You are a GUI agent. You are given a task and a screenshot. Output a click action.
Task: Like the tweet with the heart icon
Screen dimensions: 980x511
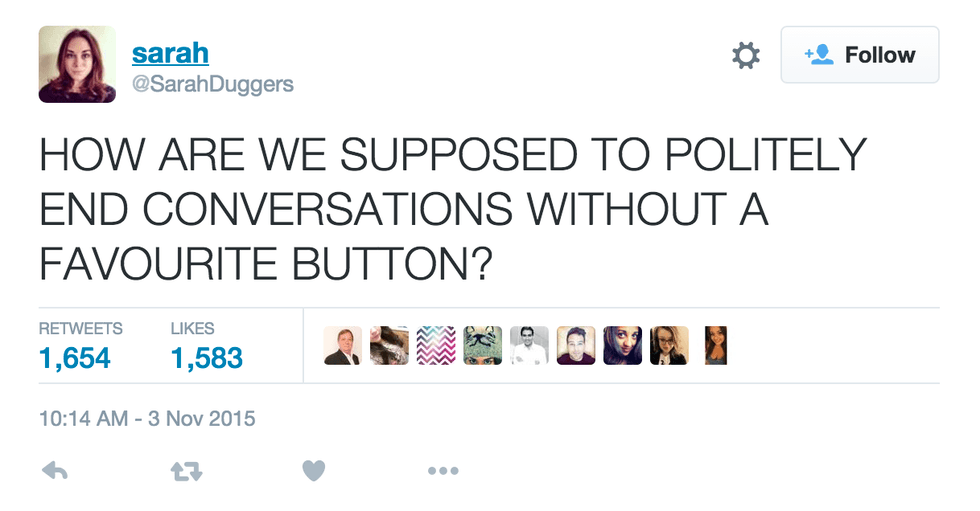[x=314, y=471]
